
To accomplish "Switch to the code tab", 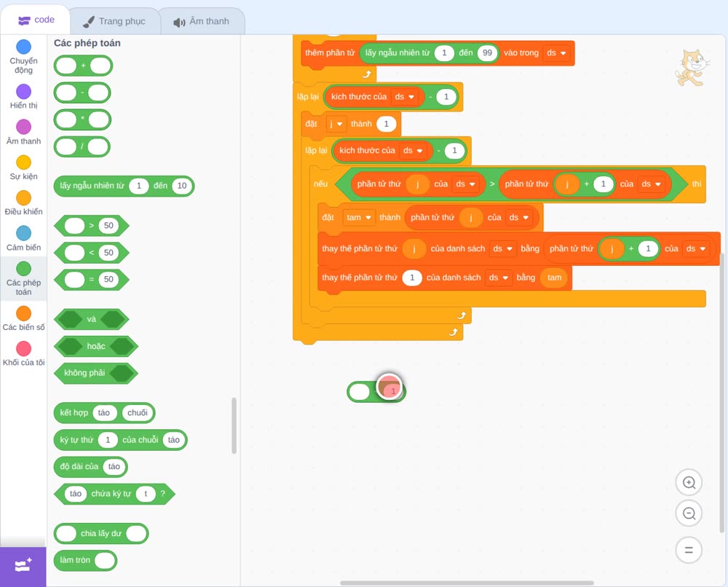I will [36, 20].
